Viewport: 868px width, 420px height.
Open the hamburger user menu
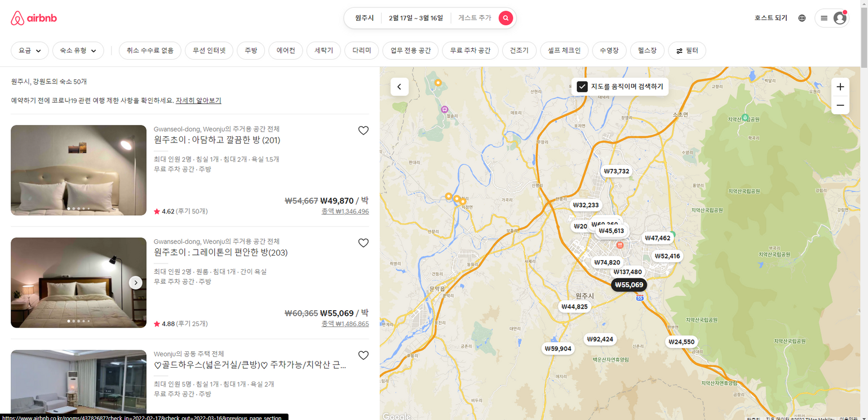tap(824, 18)
